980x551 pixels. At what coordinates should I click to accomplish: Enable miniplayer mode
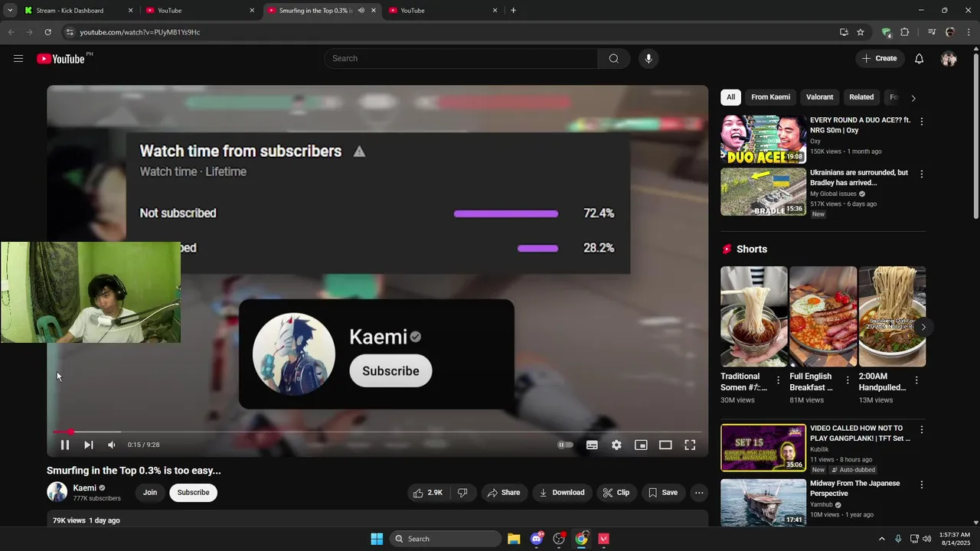coord(641,445)
